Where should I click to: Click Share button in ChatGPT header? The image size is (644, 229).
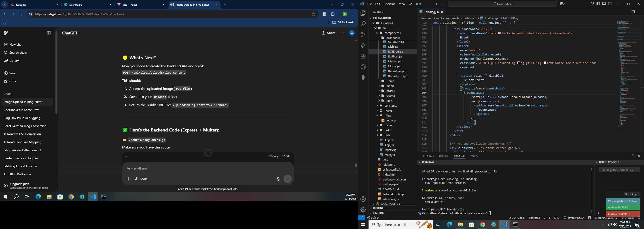point(328,33)
